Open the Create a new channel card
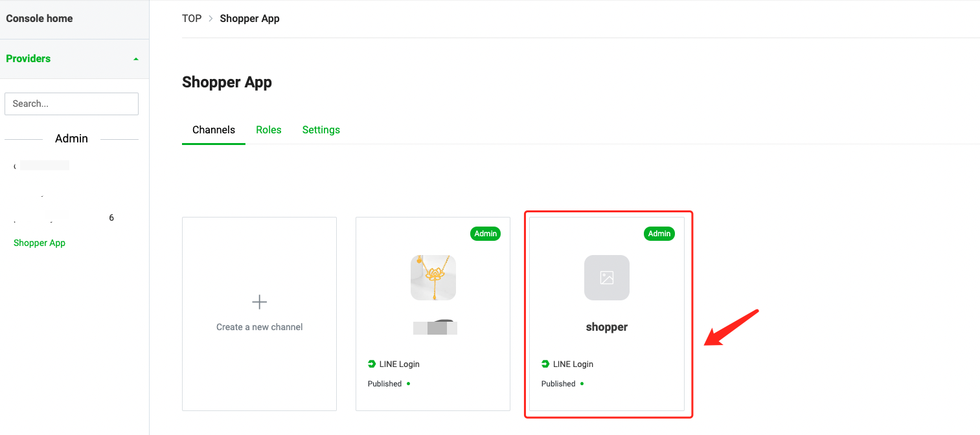980x435 pixels. click(259, 314)
